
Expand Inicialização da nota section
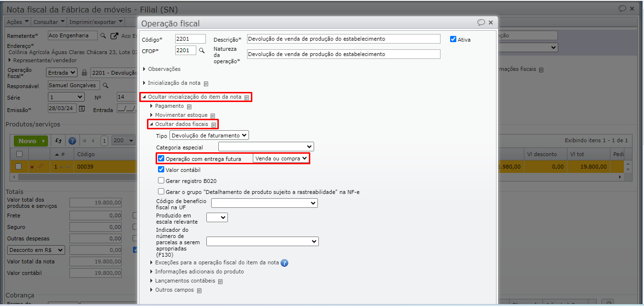point(171,83)
